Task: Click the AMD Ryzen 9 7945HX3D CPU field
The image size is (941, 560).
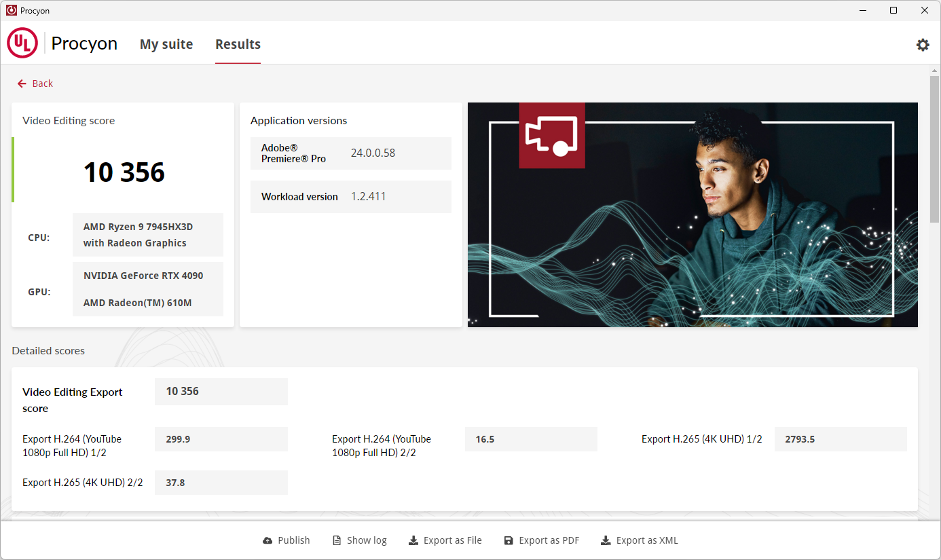Action: pyautogui.click(x=147, y=235)
